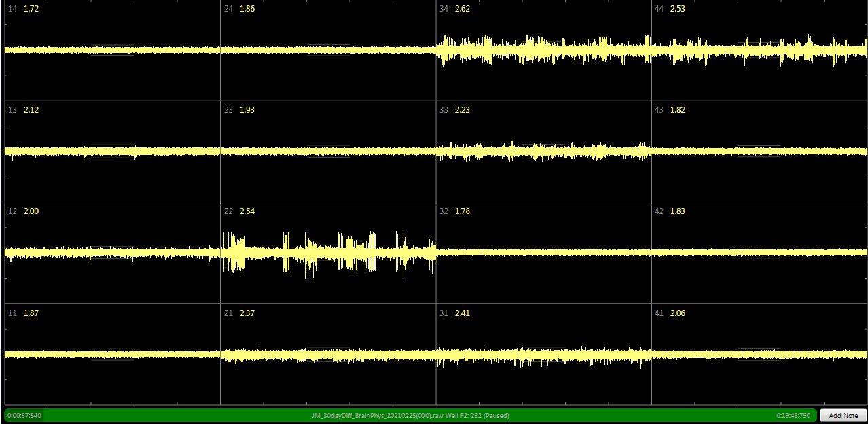
Task: Select electrode 33 waveform panel
Action: (543, 152)
